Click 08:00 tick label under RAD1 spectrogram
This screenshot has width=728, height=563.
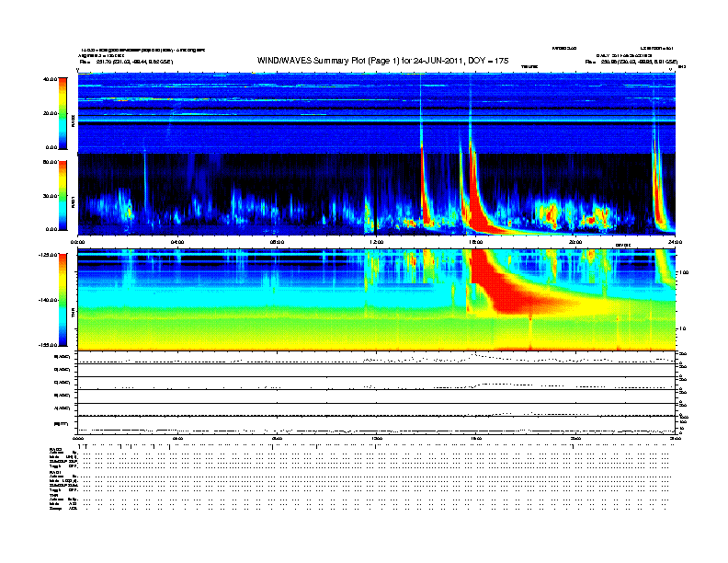click(277, 242)
